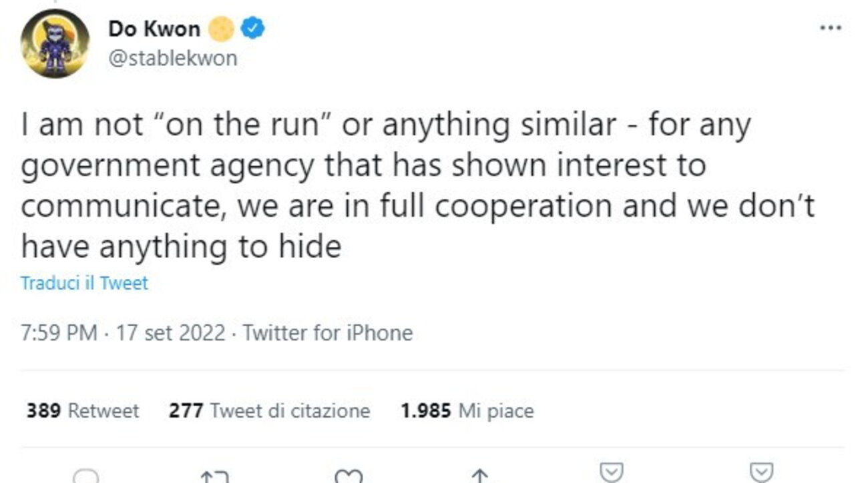The height and width of the screenshot is (483, 868).
Task: Open Do Kwon's profile avatar
Action: coord(55,43)
